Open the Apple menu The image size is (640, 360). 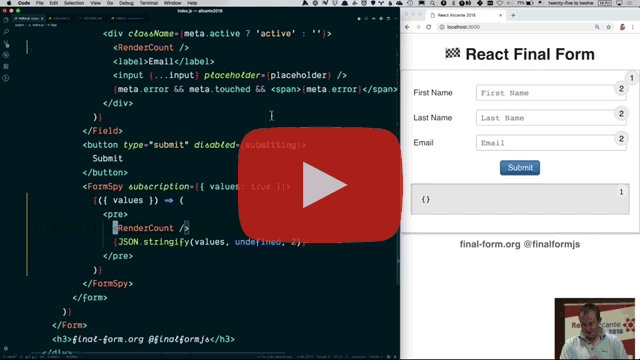point(9,3)
